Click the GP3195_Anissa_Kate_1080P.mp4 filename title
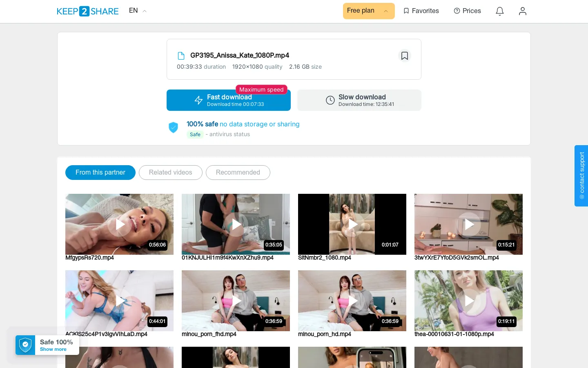588x368 pixels. tap(240, 55)
